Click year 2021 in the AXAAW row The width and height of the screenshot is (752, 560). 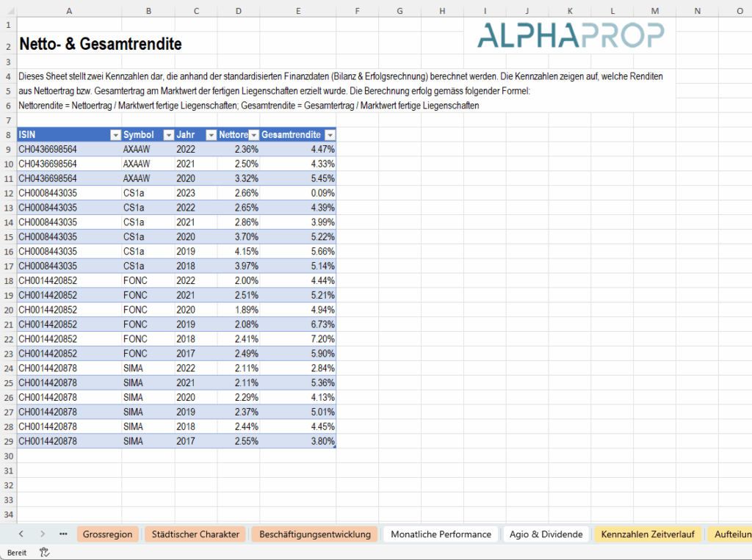pyautogui.click(x=196, y=164)
